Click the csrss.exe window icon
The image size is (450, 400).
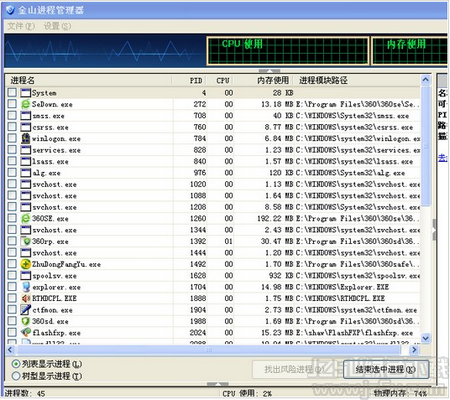(x=26, y=127)
